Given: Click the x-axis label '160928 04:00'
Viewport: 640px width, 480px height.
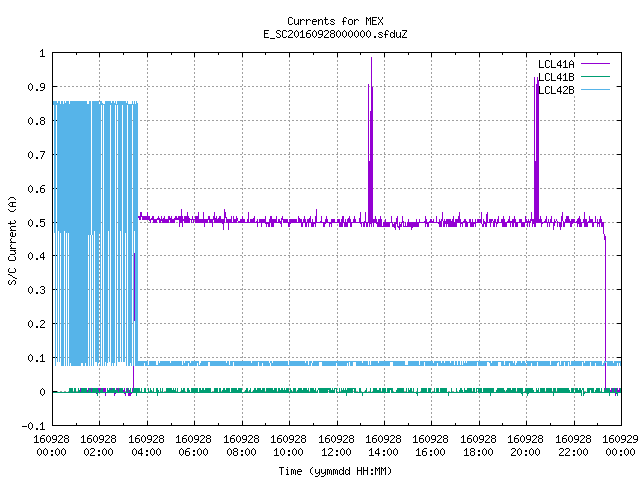Looking at the screenshot, I should pyautogui.click(x=146, y=446).
